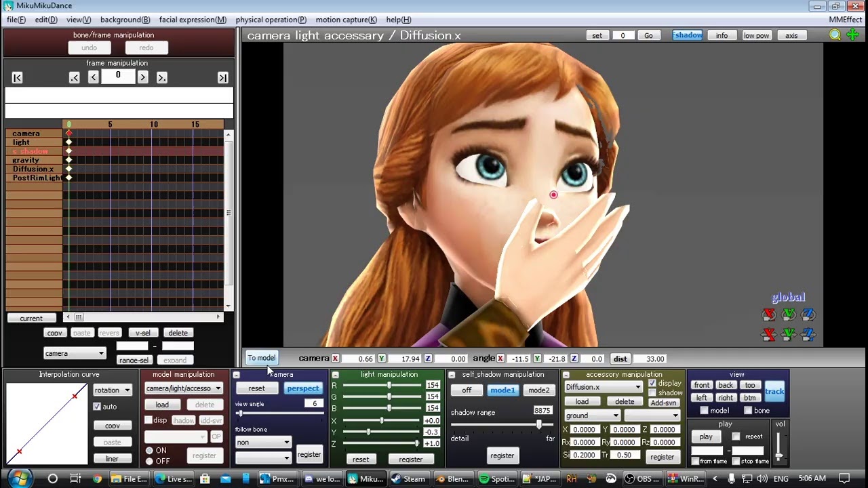The image size is (868, 488).
Task: Click the global Y move gizmo icon
Action: point(788,334)
